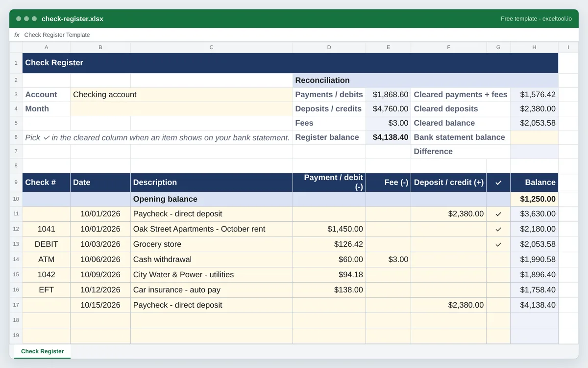The width and height of the screenshot is (588, 368).
Task: Select Car insurance - auto pay cell
Action: [212, 290]
